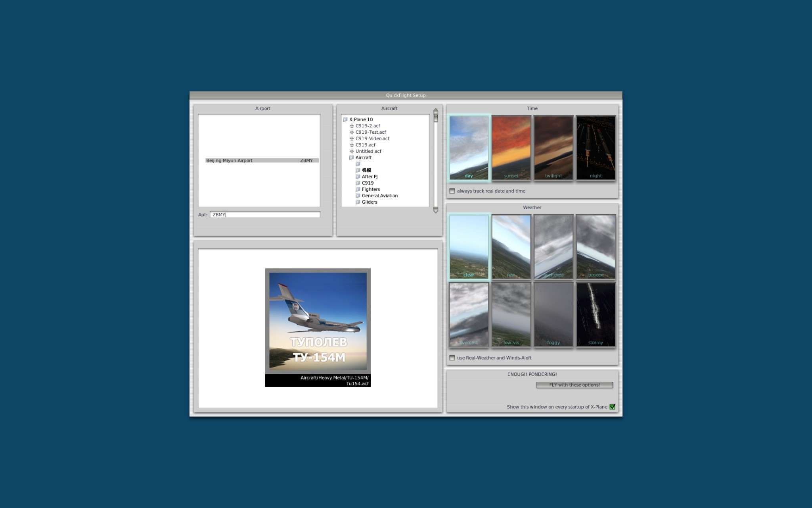
Task: Expand the Gliders folder icon
Action: coord(358,202)
